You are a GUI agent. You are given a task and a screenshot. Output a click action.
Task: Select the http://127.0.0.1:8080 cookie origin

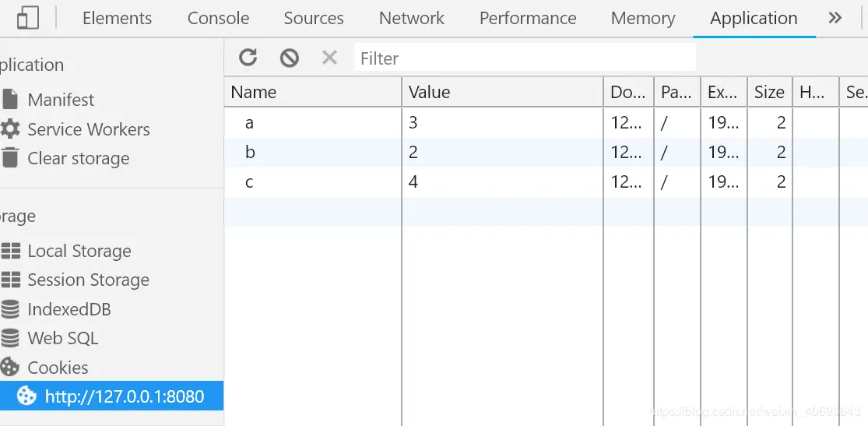(125, 396)
